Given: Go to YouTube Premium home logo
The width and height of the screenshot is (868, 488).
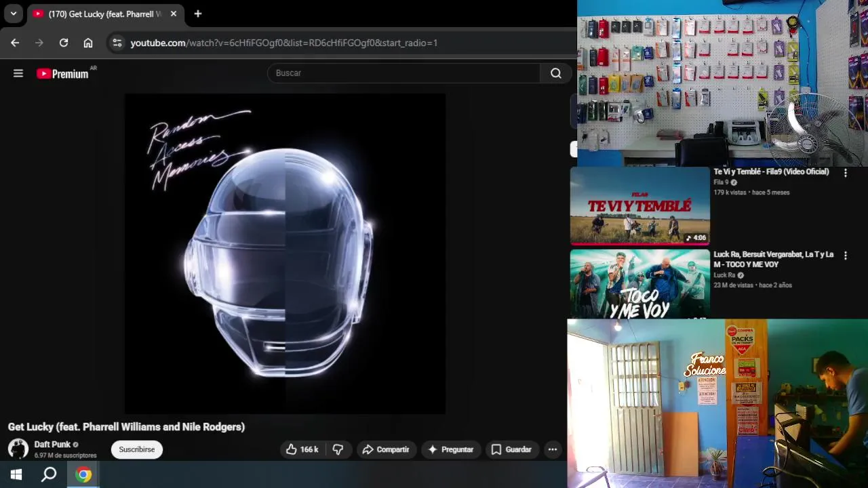Looking at the screenshot, I should pos(63,73).
